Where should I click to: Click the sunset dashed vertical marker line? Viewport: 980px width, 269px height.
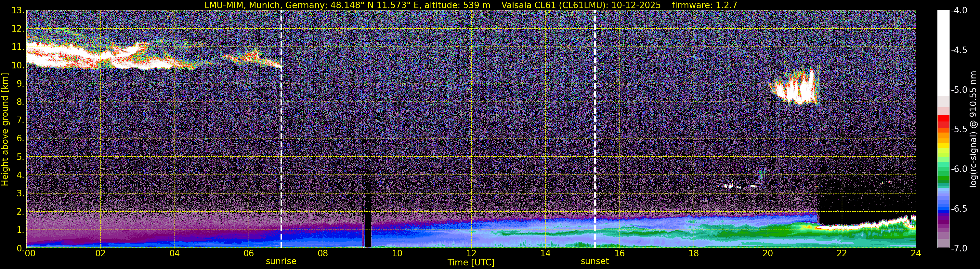[x=595, y=129]
